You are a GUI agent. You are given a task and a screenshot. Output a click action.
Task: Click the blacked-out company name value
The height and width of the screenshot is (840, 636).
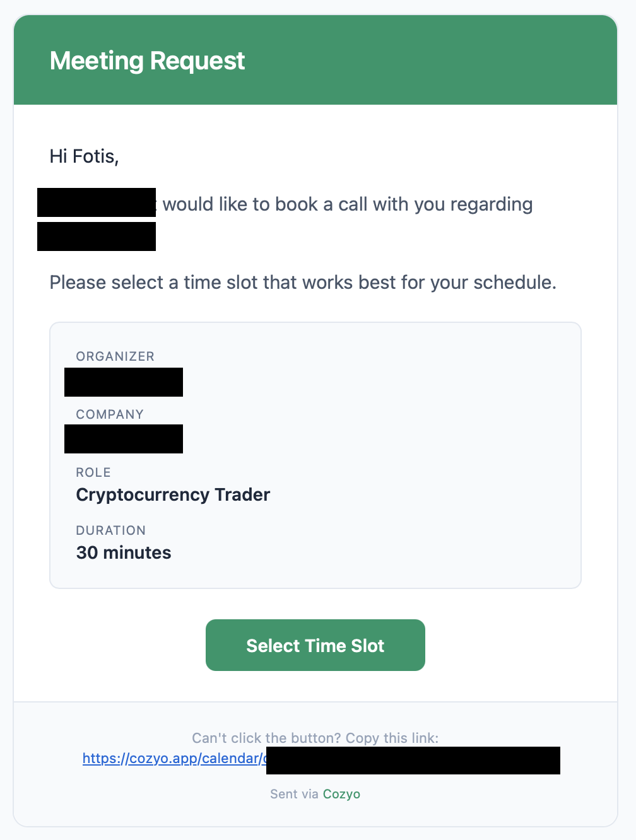[x=124, y=439]
